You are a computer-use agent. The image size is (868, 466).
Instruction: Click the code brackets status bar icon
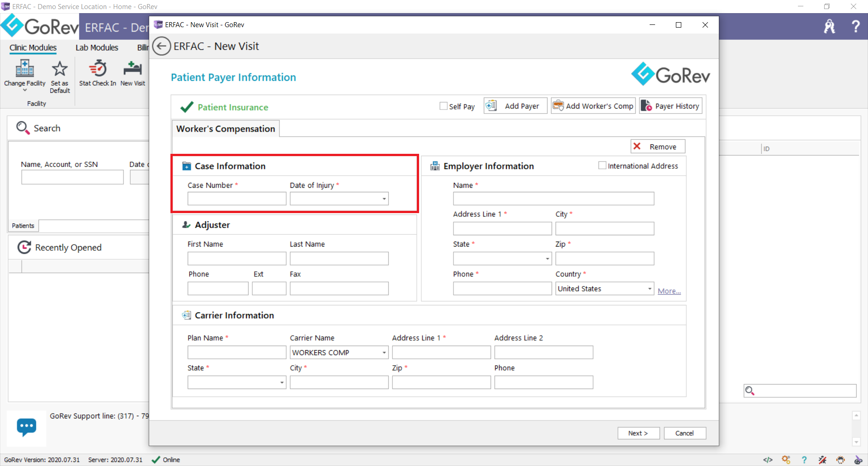pyautogui.click(x=768, y=460)
